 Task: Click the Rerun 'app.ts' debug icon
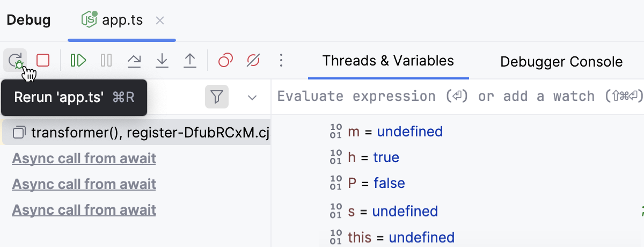(15, 60)
